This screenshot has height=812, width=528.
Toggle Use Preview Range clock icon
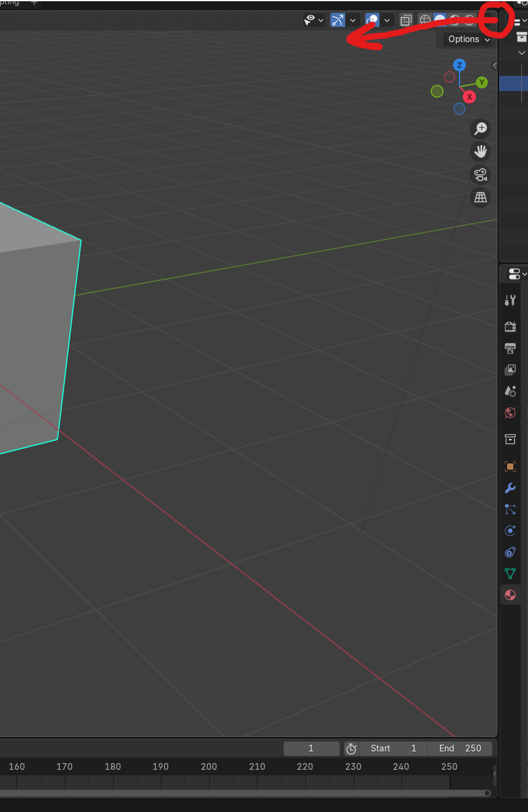[351, 748]
